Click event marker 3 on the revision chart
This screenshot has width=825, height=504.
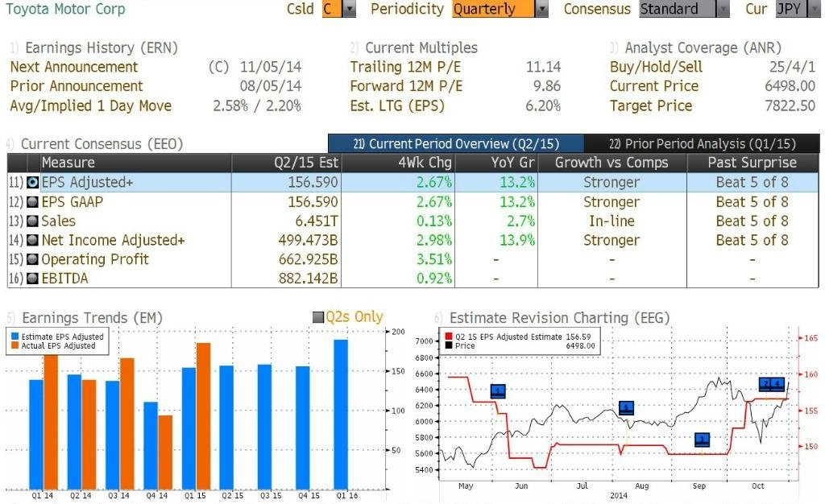pos(702,440)
